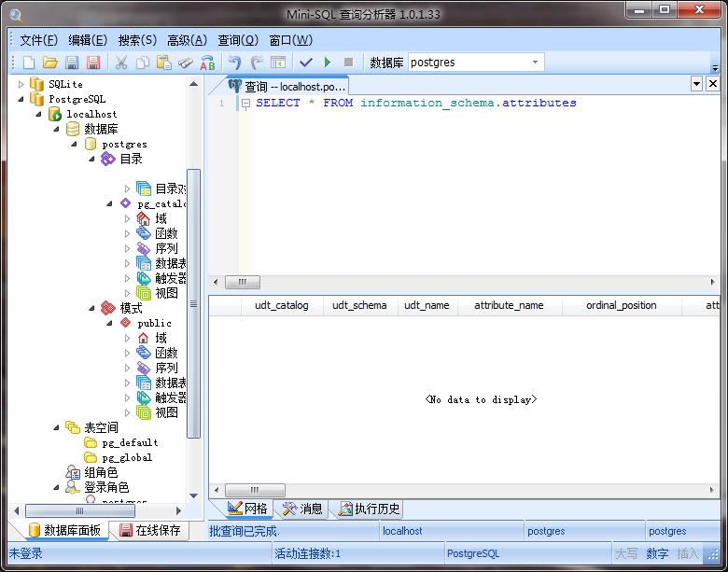The height and width of the screenshot is (572, 728).
Task: Open the 搜索(S) menu
Action: [x=137, y=40]
